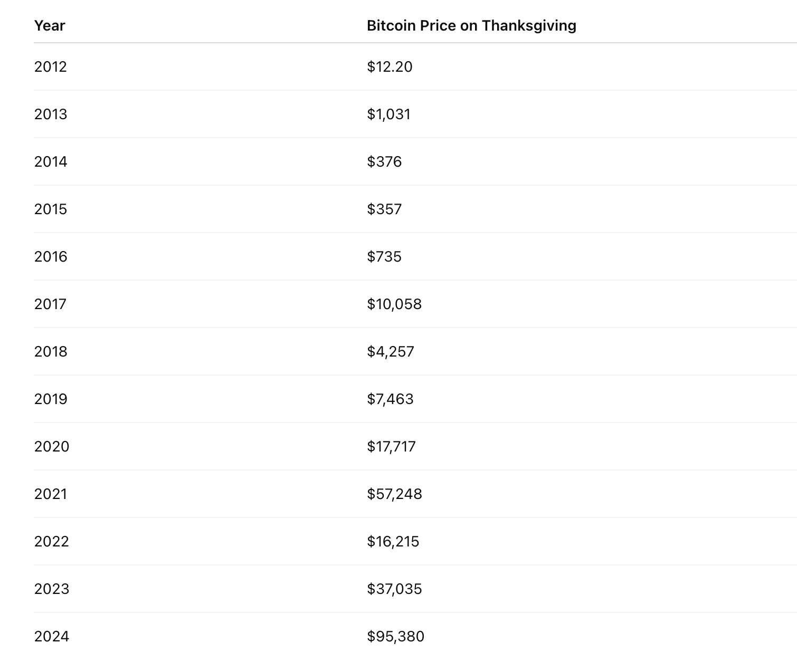
Task: Click the $57,248 price value
Action: (394, 494)
